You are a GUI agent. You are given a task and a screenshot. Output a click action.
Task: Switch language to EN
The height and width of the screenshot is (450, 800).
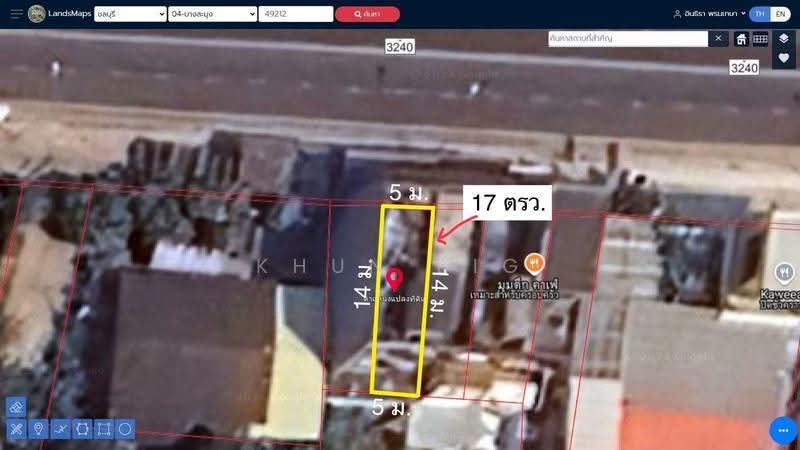(x=781, y=14)
